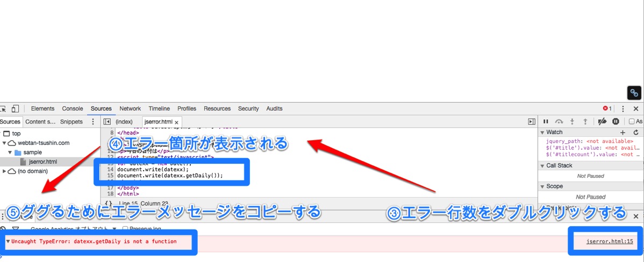
Task: Click the link icon floating on page
Action: [634, 93]
